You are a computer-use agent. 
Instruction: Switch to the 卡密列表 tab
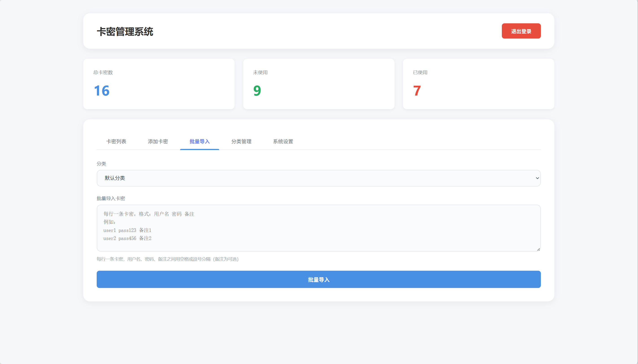[116, 142]
